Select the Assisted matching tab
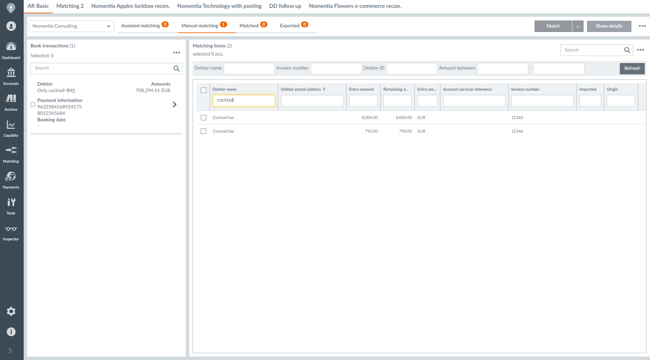The height and width of the screenshot is (360, 650). [x=145, y=26]
